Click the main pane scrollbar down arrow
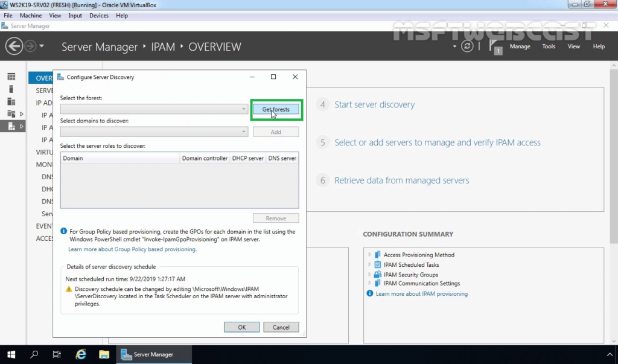This screenshot has height=364, width=618. pyautogui.click(x=614, y=341)
